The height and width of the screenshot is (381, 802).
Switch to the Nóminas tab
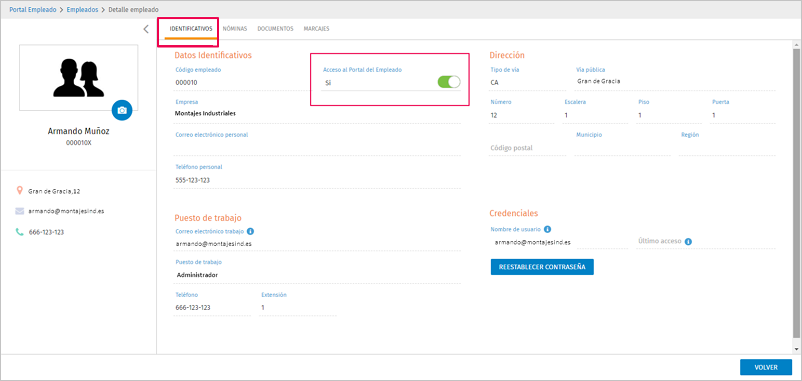[235, 29]
